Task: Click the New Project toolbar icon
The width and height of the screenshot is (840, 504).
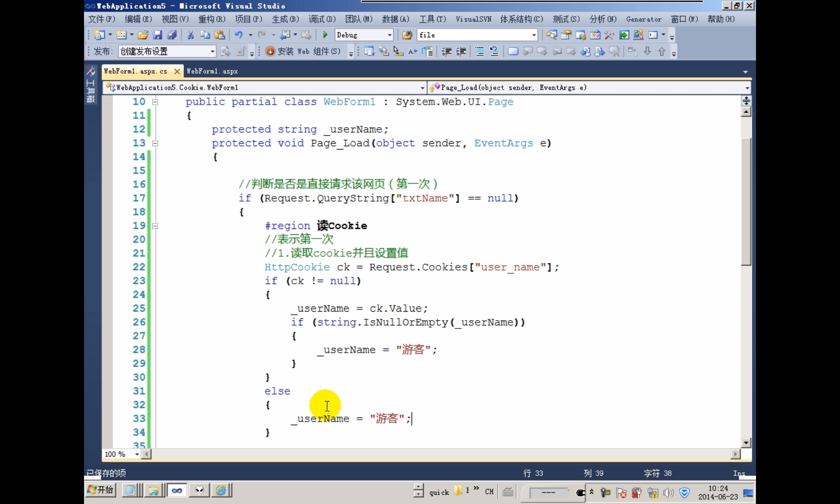Action: pyautogui.click(x=100, y=35)
